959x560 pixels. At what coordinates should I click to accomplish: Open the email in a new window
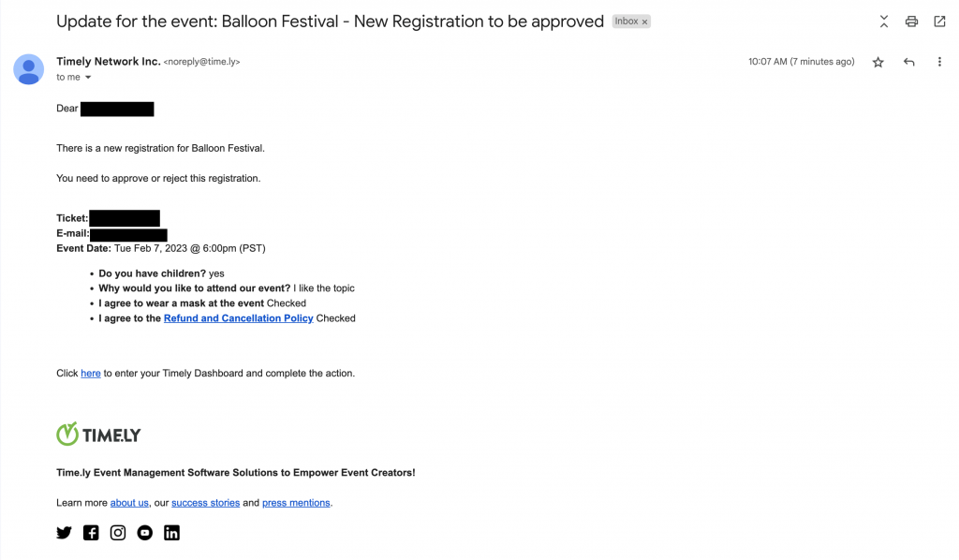(939, 22)
